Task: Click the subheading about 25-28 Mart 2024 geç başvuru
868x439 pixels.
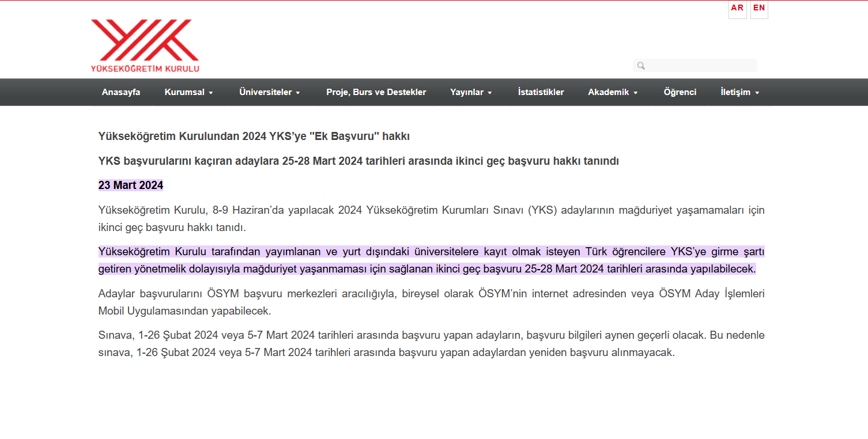Action: (358, 161)
